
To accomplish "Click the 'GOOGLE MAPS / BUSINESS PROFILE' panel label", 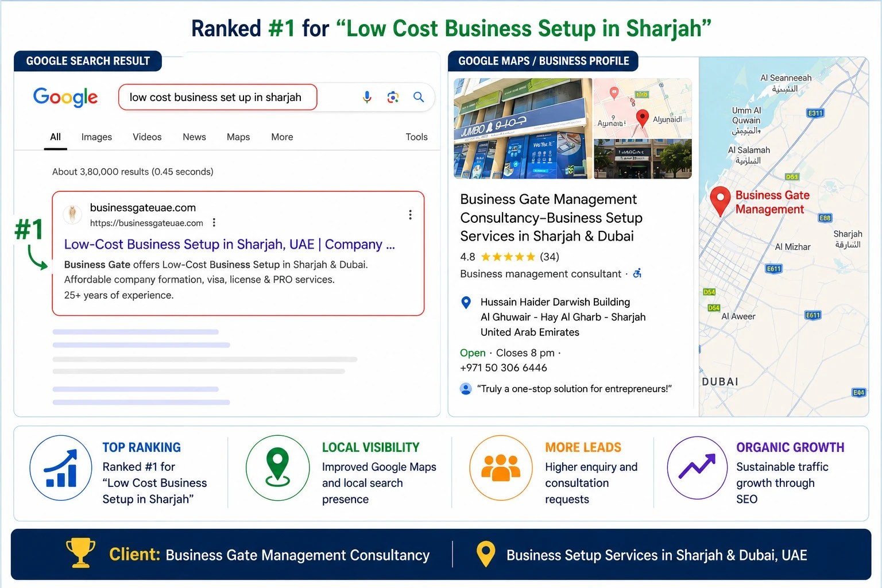I will pos(543,61).
